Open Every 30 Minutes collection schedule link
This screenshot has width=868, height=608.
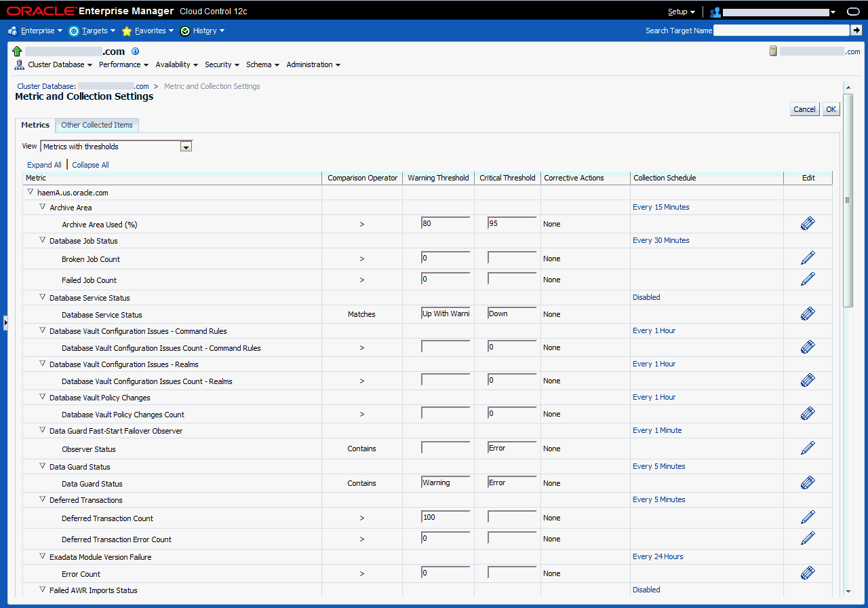(x=661, y=240)
